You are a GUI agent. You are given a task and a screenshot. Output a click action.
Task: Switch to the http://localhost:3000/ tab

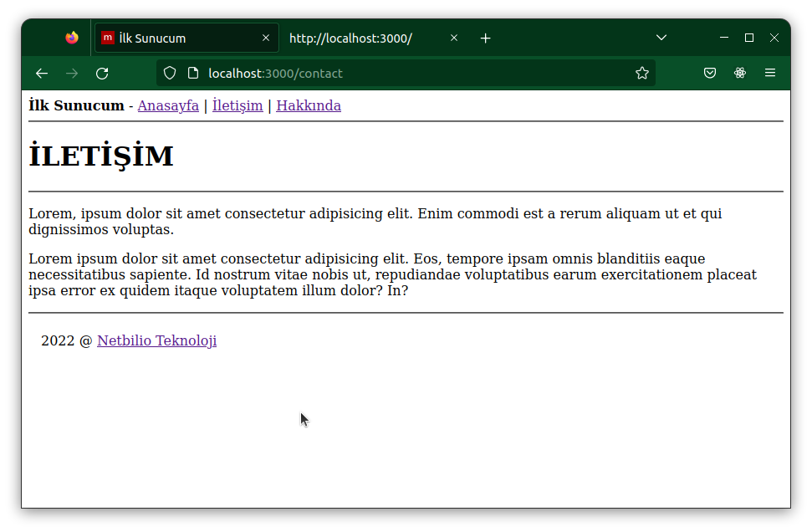tap(374, 38)
